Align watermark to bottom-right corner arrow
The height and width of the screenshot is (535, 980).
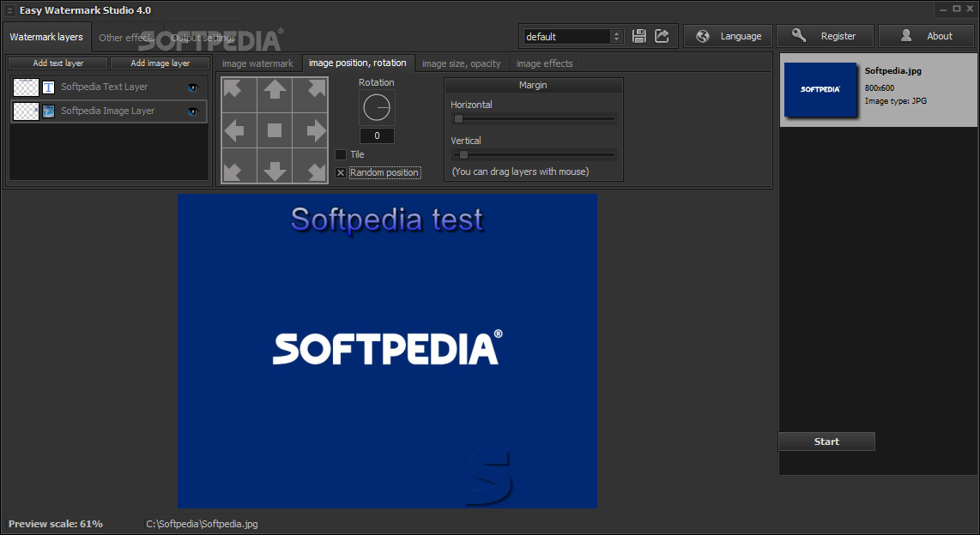point(310,165)
